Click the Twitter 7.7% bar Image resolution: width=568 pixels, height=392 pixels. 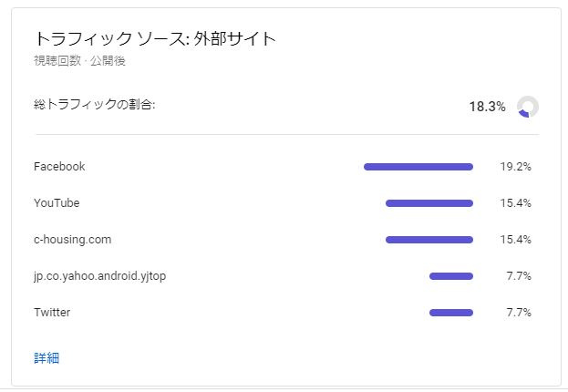pyautogui.click(x=451, y=313)
